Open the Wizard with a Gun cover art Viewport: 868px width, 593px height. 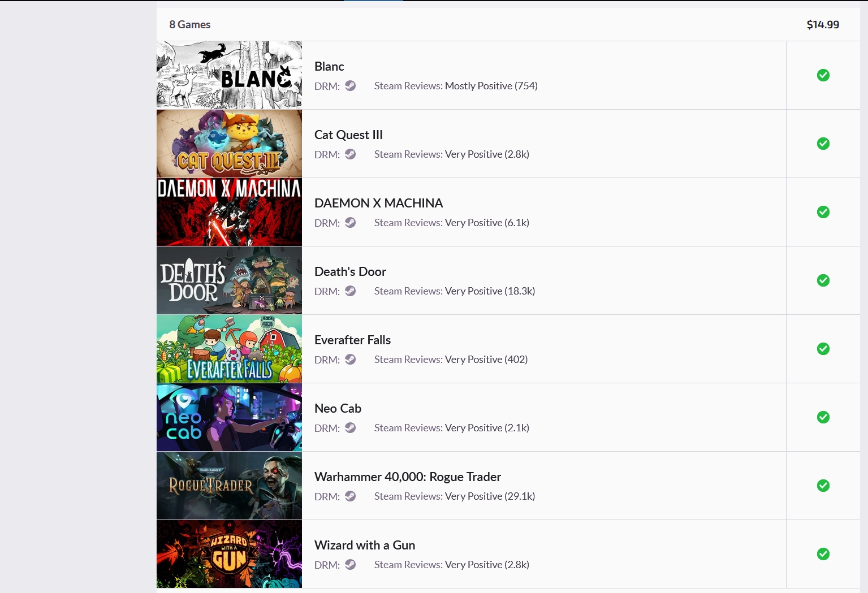point(229,554)
